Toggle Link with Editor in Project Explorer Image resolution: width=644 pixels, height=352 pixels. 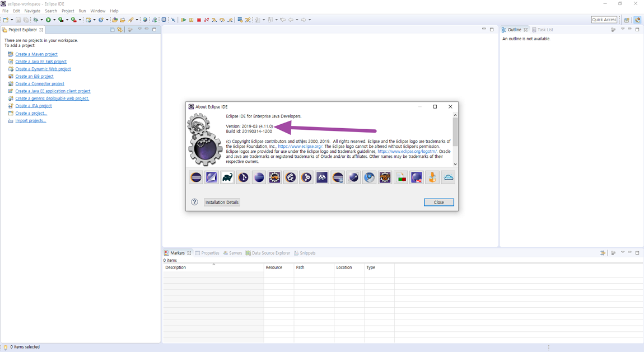119,30
